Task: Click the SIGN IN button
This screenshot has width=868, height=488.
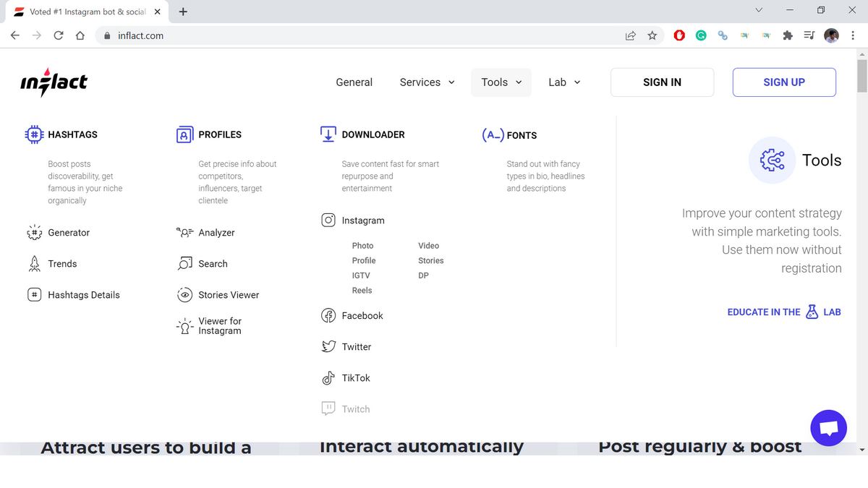Action: pyautogui.click(x=662, y=82)
